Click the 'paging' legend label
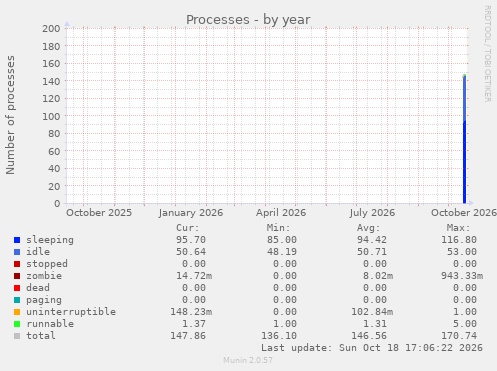497x371 pixels. 44,300
